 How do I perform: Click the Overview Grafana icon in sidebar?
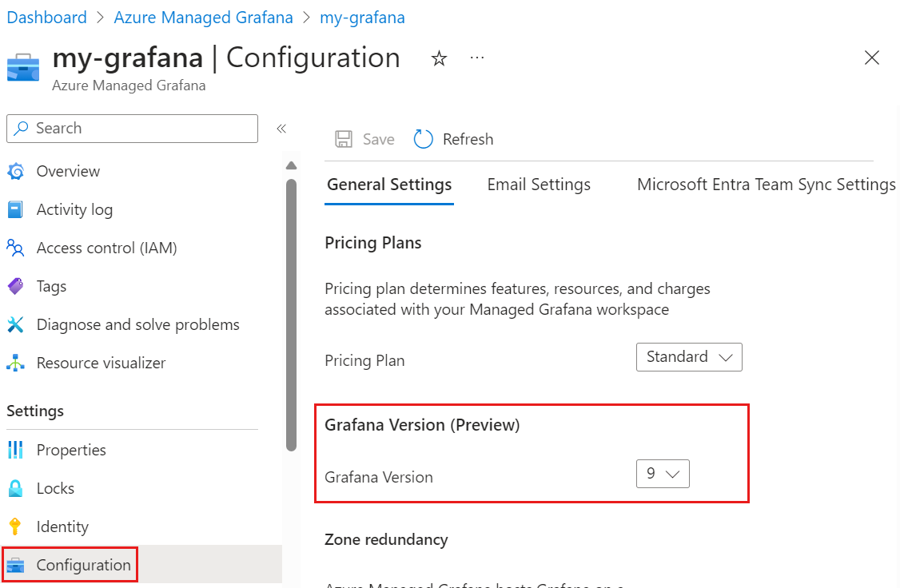pos(15,171)
